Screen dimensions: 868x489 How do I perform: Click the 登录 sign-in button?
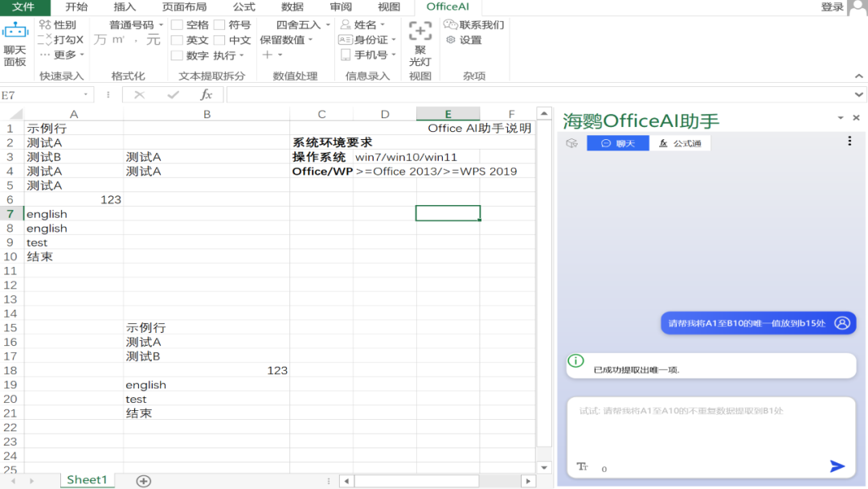pos(832,7)
